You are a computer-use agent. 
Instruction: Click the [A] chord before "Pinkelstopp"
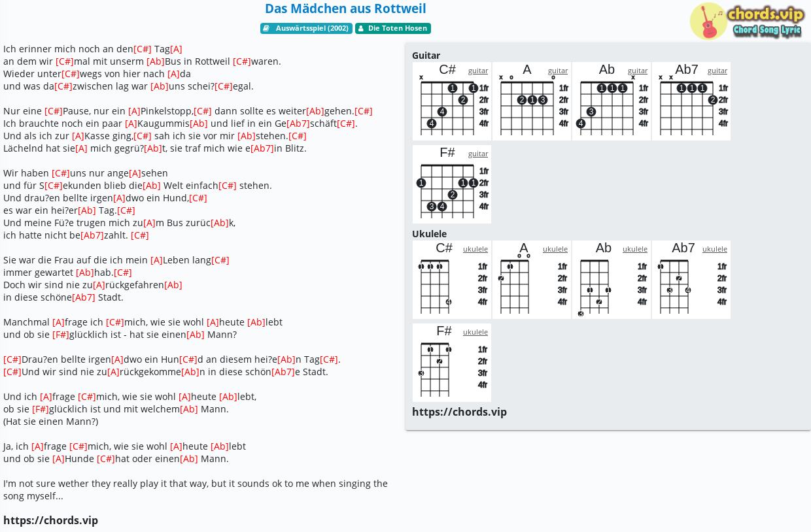pyautogui.click(x=134, y=111)
